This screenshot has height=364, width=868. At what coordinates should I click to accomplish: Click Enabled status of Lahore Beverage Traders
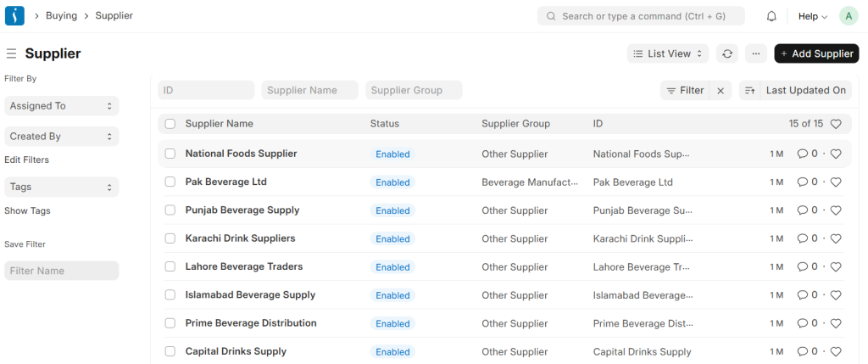pos(392,267)
